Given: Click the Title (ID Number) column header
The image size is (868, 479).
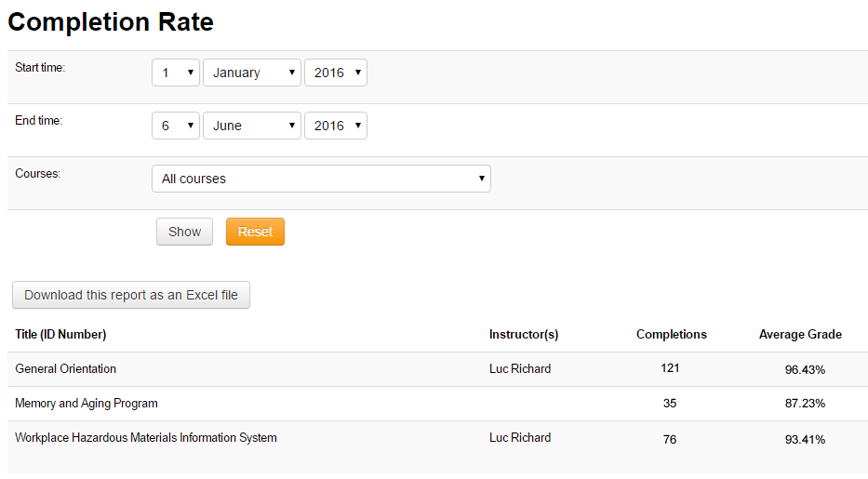Looking at the screenshot, I should [60, 335].
